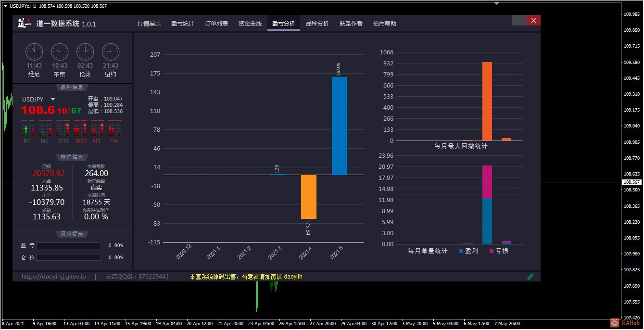Click the green link icon in status bar
644x330 pixels.
point(530,277)
